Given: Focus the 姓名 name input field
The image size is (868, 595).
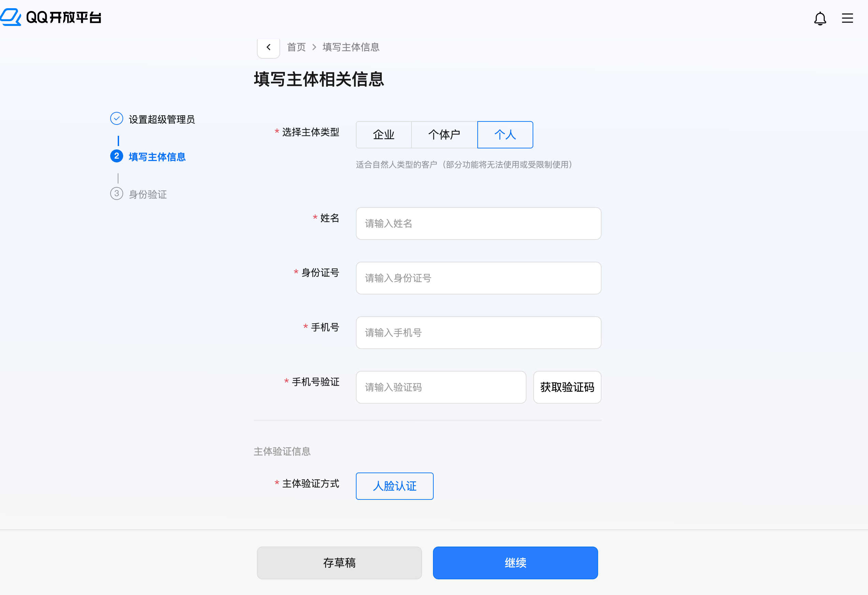Looking at the screenshot, I should (478, 223).
